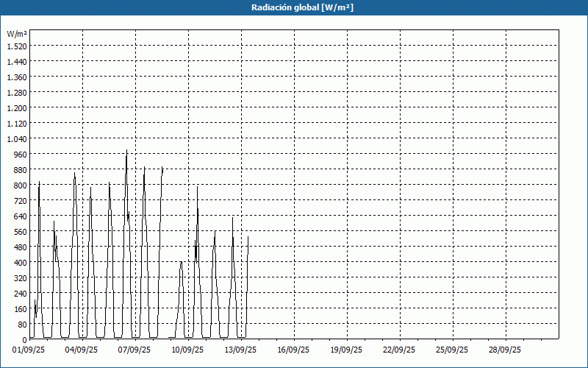Image resolution: width=588 pixels, height=368 pixels.
Task: Click the 13/09/25 date label
Action: pos(240,350)
